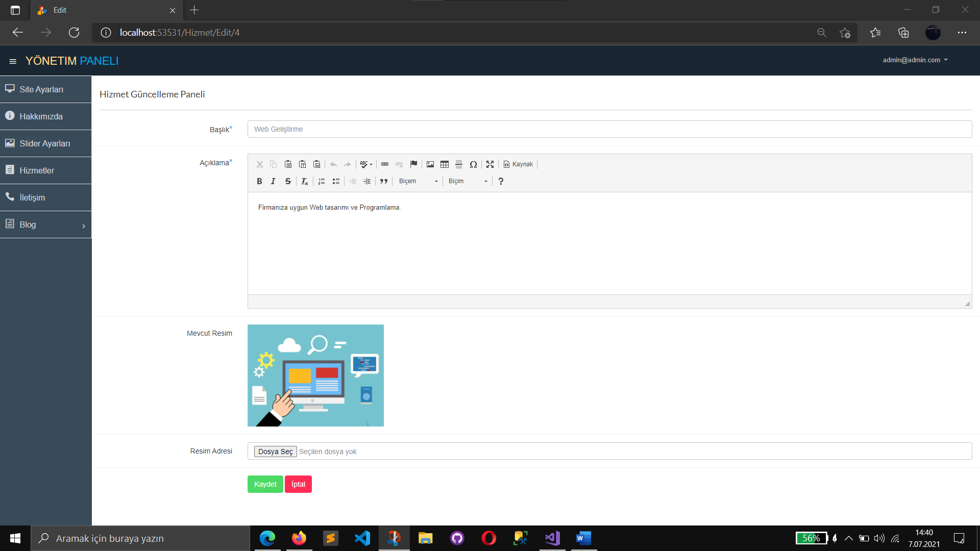Go to Slider Ayarları menu item
Viewport: 980px width, 551px height.
(45, 143)
